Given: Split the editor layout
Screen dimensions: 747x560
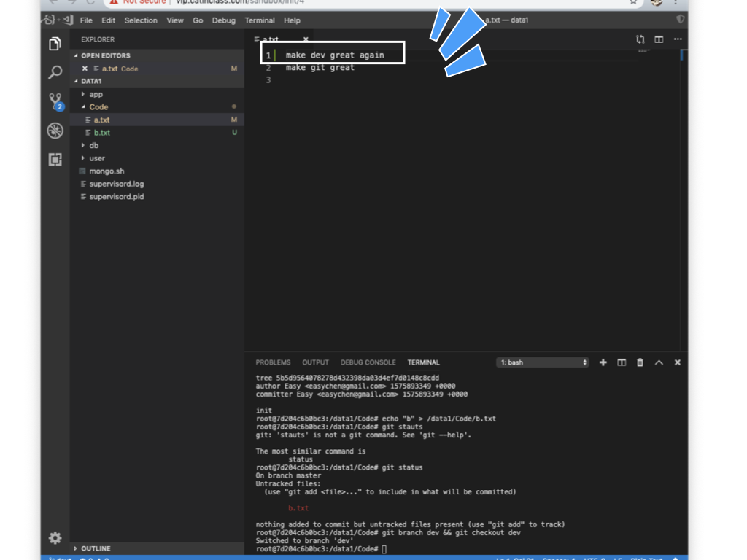Looking at the screenshot, I should click(659, 39).
